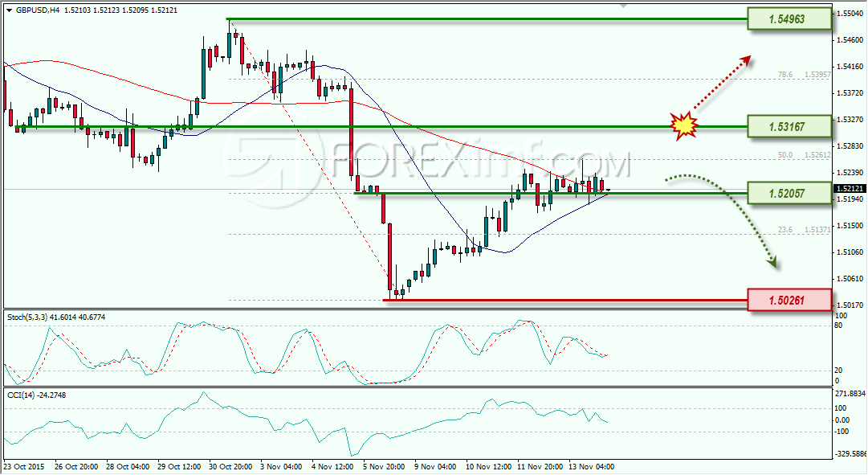Click the CCI -100 level on the scale

click(842, 432)
